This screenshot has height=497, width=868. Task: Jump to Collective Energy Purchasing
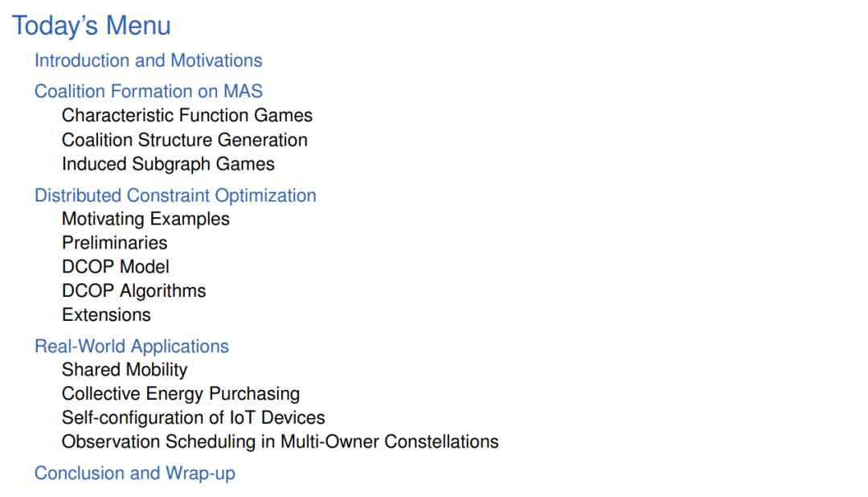tap(181, 394)
